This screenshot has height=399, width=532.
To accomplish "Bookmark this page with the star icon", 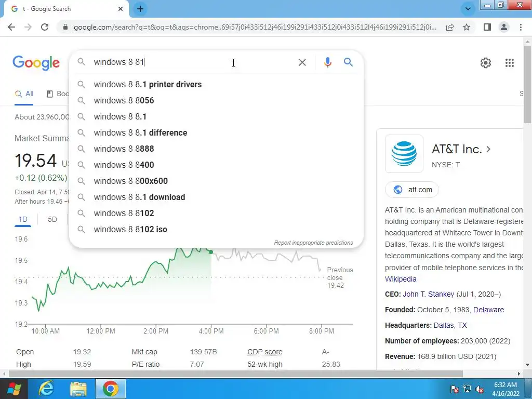I will [x=467, y=27].
